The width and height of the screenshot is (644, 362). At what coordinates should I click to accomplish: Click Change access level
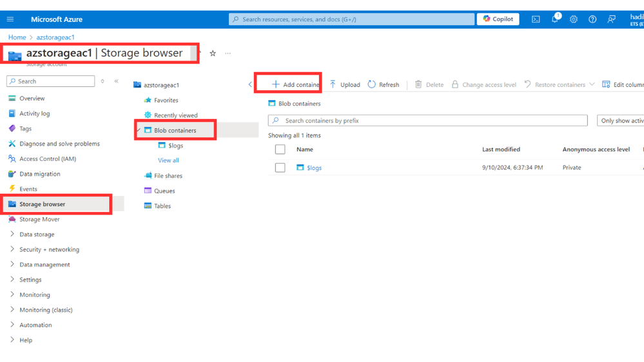click(x=484, y=84)
